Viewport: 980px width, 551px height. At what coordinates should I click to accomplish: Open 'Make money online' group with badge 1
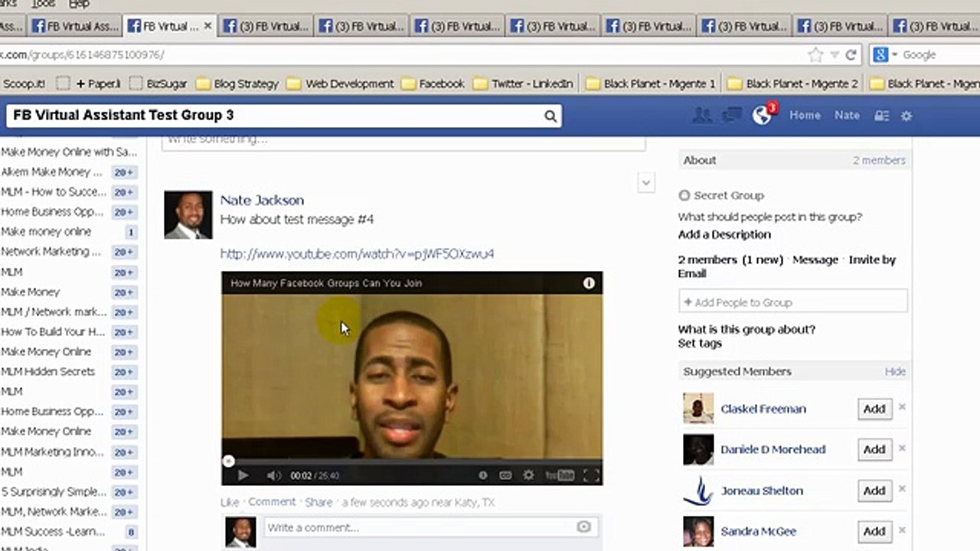(46, 232)
